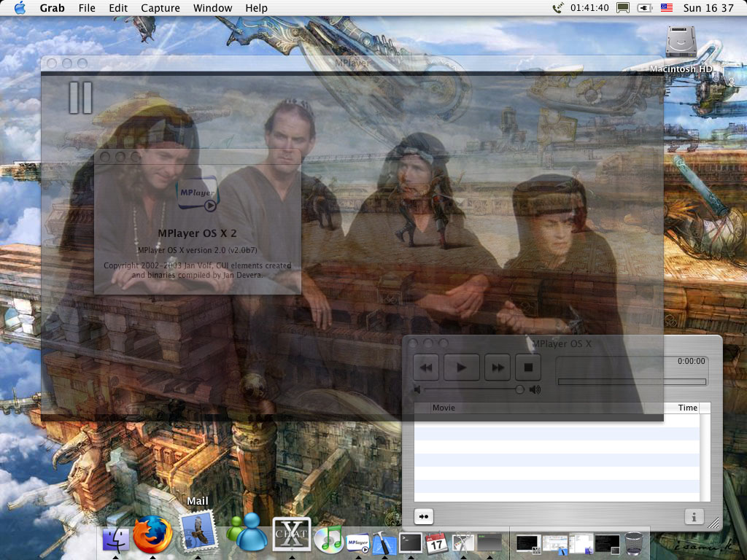
Task: Open the battery power status menu
Action: click(645, 8)
